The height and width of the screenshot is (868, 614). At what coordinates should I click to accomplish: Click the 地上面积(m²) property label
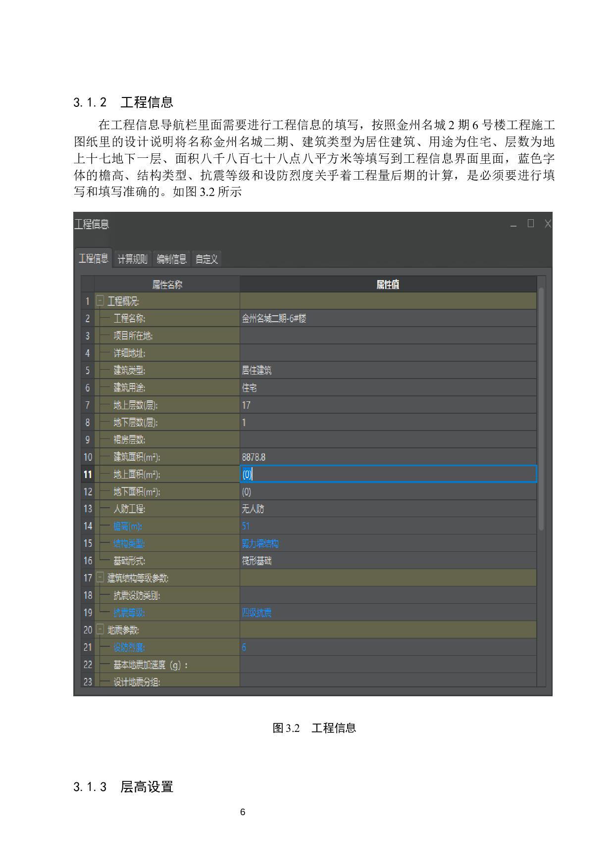pos(137,474)
